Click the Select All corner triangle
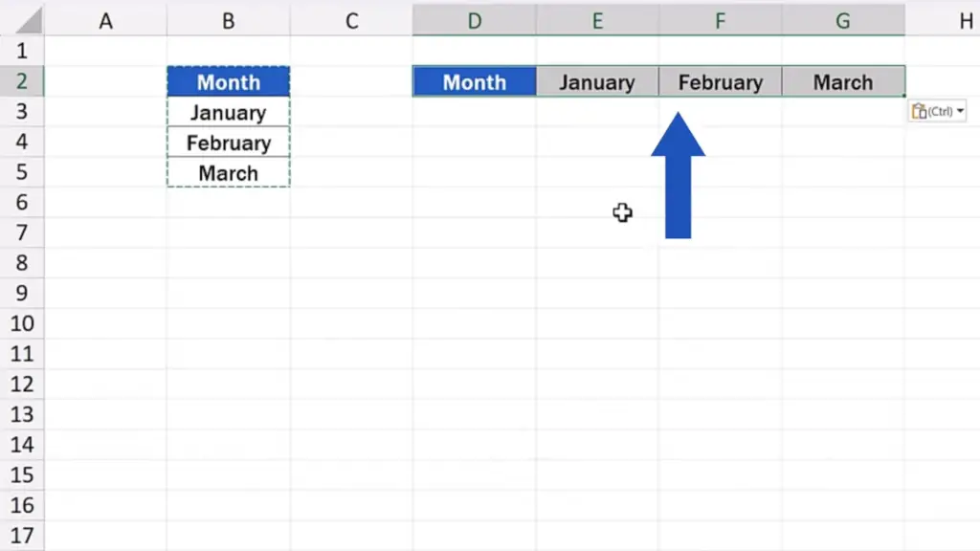980x551 pixels. 28,21
